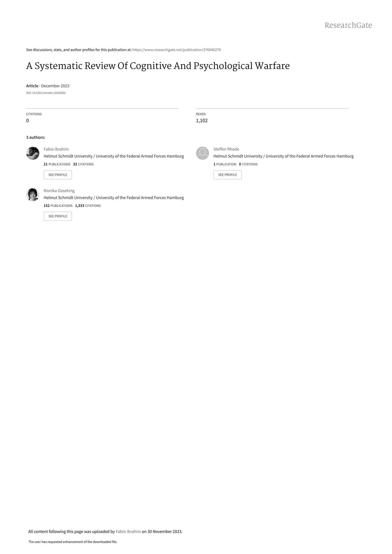Open Monika Daseking's profile photo
This screenshot has height=554, width=392.
tap(33, 195)
